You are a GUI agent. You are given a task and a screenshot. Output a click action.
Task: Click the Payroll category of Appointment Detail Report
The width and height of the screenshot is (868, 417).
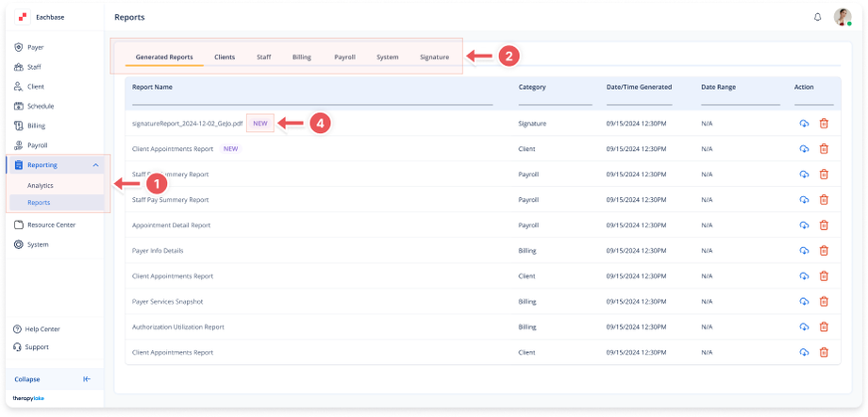click(x=528, y=225)
